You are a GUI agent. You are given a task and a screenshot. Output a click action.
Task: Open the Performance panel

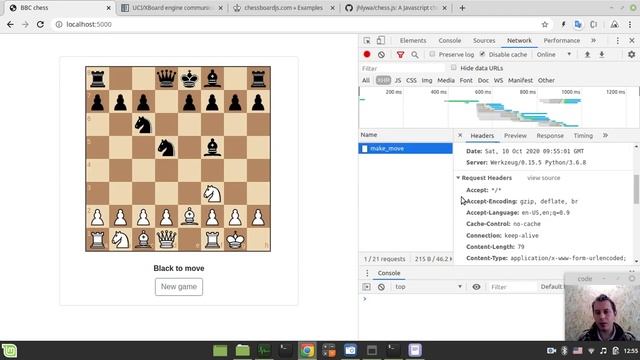tap(561, 40)
